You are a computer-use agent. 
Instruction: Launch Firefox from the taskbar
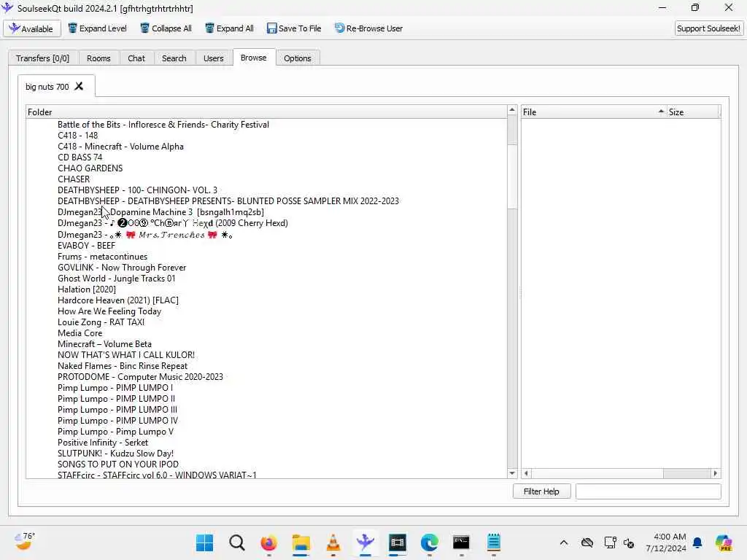(x=268, y=542)
